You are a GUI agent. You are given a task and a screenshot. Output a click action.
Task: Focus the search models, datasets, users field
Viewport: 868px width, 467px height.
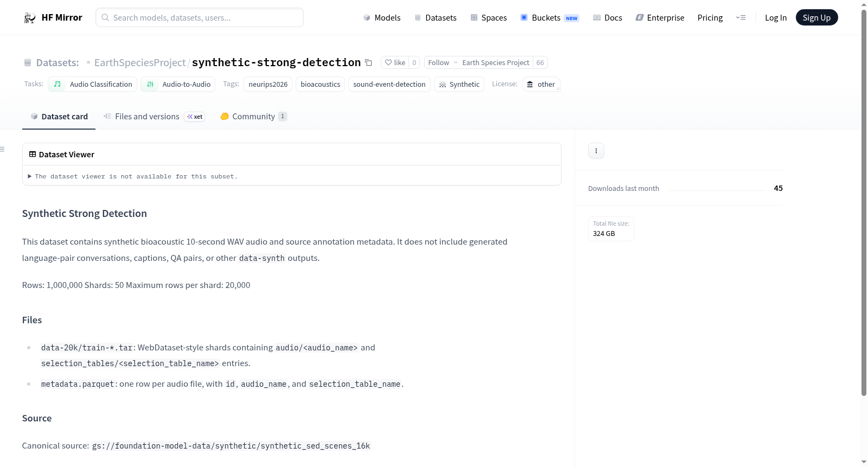(x=200, y=17)
